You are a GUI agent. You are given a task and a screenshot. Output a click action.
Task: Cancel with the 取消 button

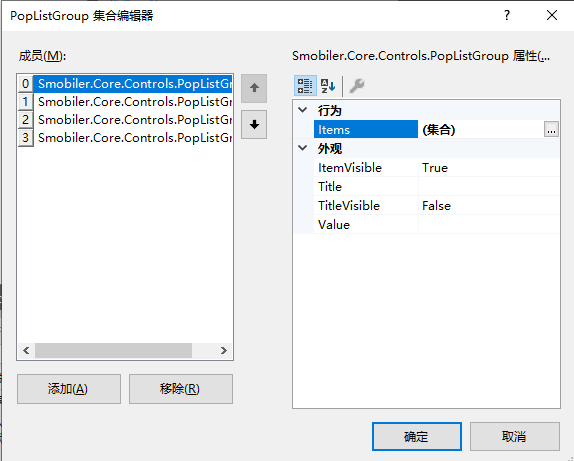pos(515,436)
